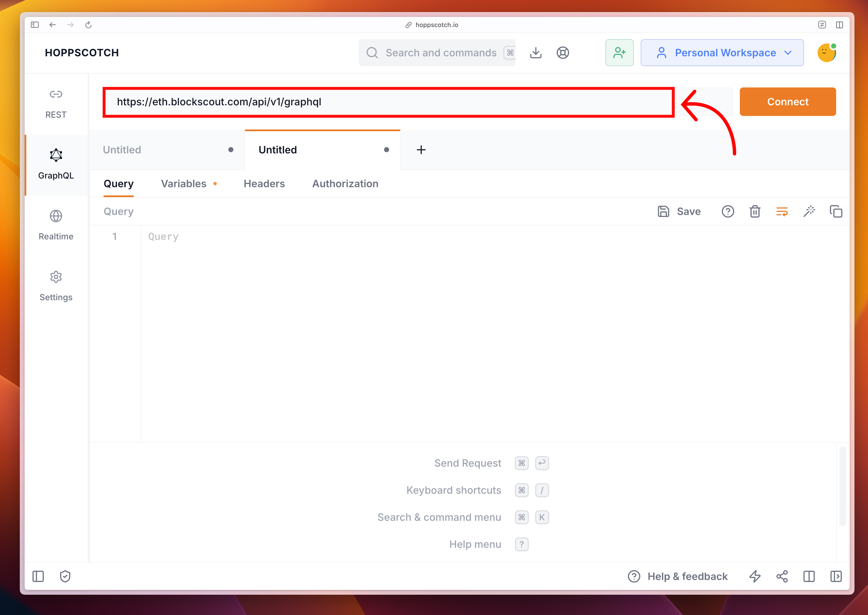
Task: Click the 'Help menu' hint text
Action: click(475, 544)
